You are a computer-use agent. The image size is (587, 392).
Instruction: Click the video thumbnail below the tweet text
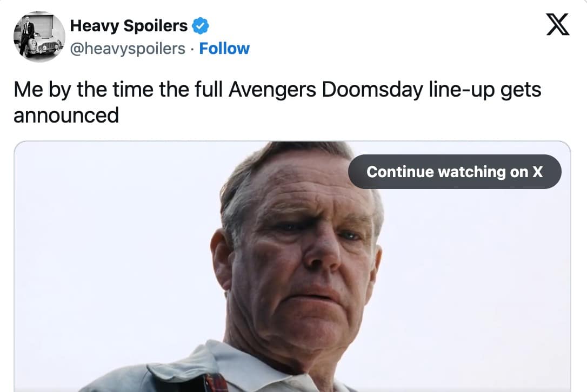point(293,270)
